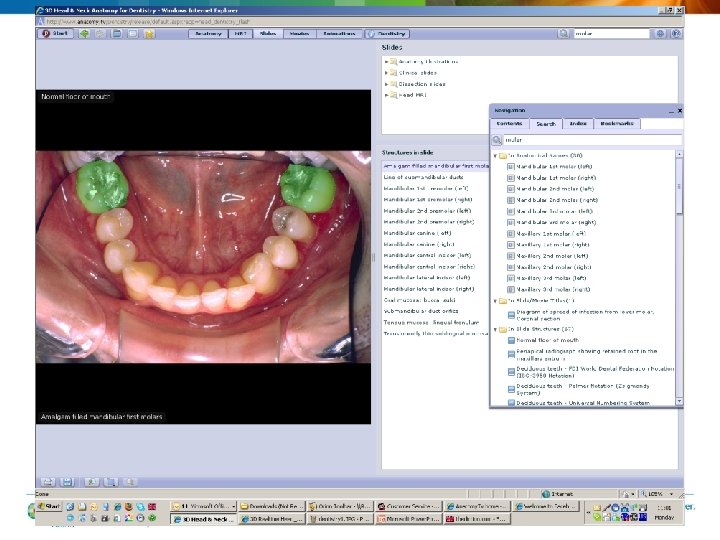Select Submandibular duct orifice structure
This screenshot has height=540, width=720.
tap(421, 311)
